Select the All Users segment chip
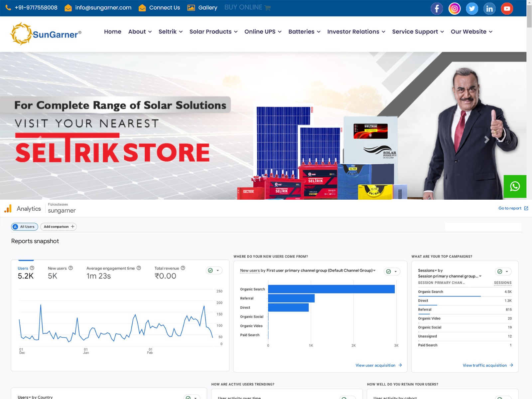 [25, 227]
